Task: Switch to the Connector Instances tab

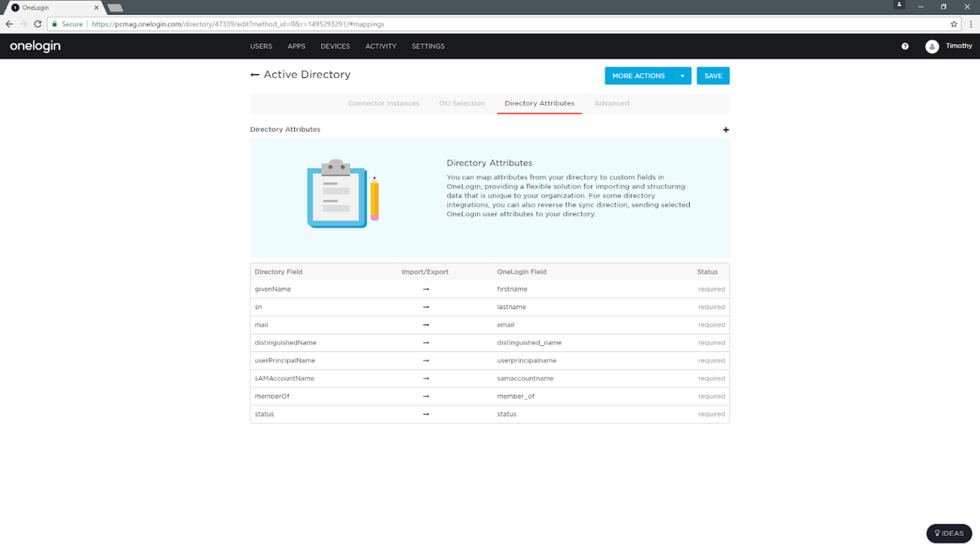Action: (x=383, y=103)
